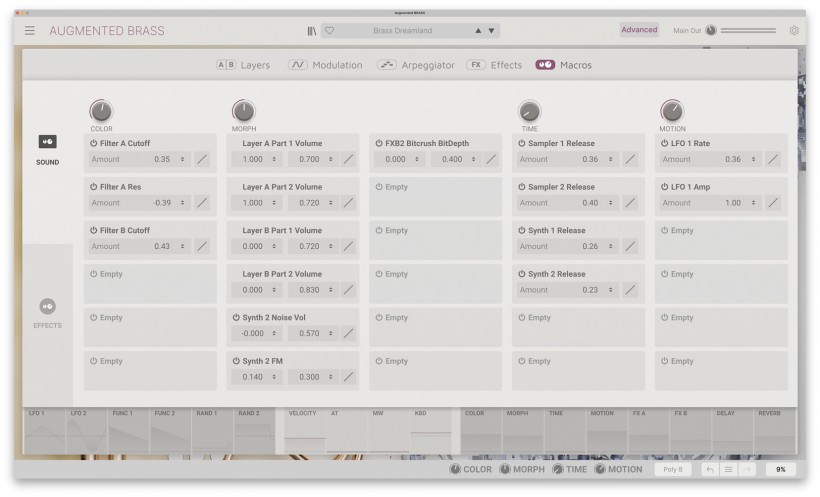Viewport: 820px width, 497px height.
Task: Click the Main Out volume slider
Action: 748,30
